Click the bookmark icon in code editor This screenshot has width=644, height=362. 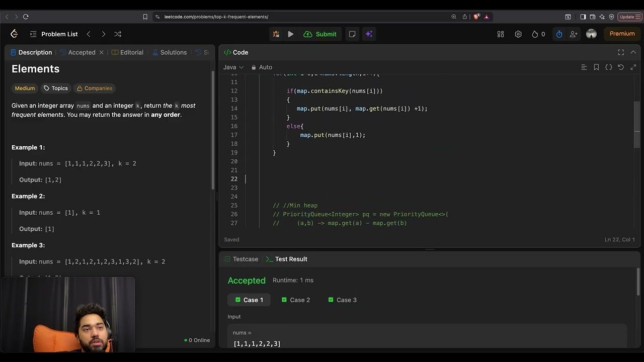pyautogui.click(x=596, y=67)
